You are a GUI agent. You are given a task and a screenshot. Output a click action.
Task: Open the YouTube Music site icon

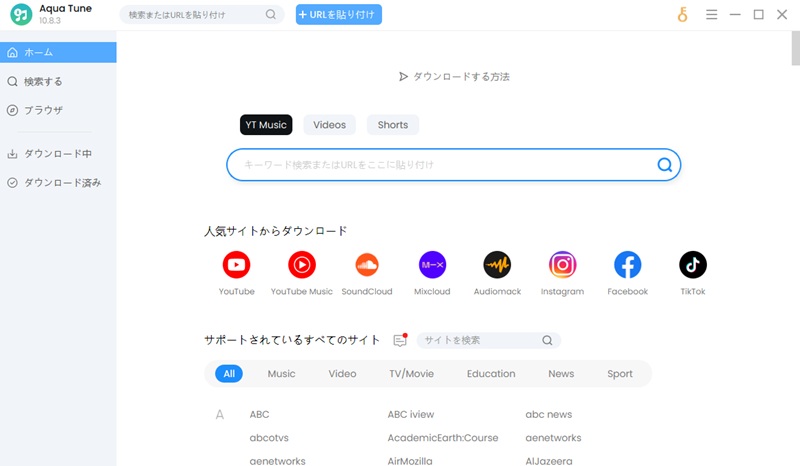coord(302,264)
